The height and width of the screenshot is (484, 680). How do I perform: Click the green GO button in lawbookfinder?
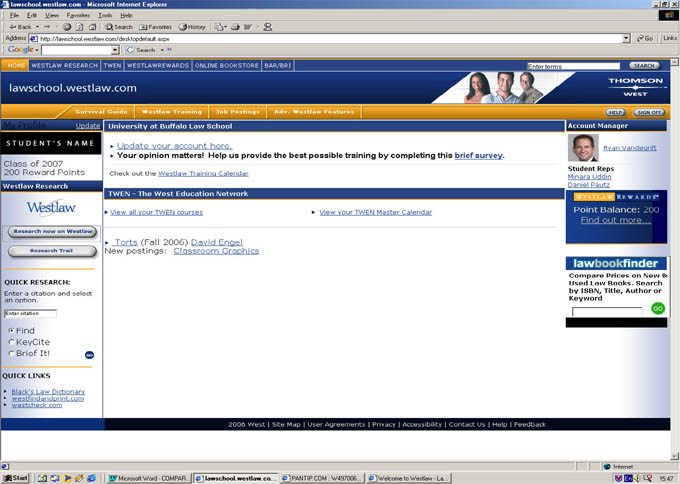click(x=658, y=308)
